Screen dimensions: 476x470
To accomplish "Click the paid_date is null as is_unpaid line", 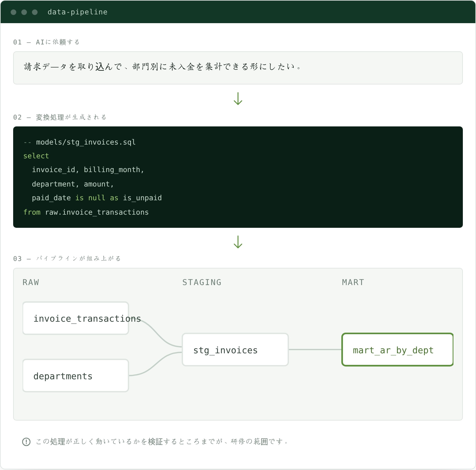I will [x=97, y=198].
